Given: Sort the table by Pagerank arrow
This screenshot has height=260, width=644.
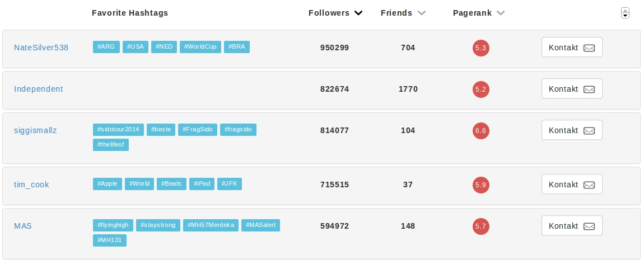Looking at the screenshot, I should pyautogui.click(x=501, y=13).
